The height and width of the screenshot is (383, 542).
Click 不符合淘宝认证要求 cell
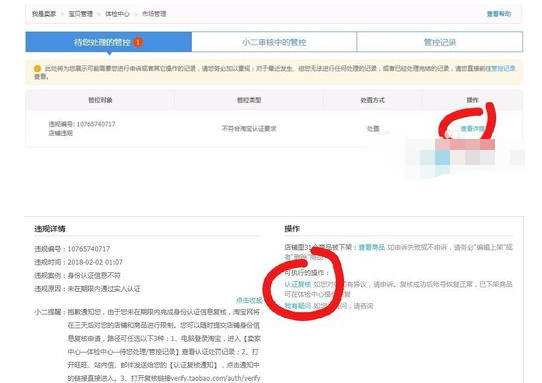(x=249, y=129)
